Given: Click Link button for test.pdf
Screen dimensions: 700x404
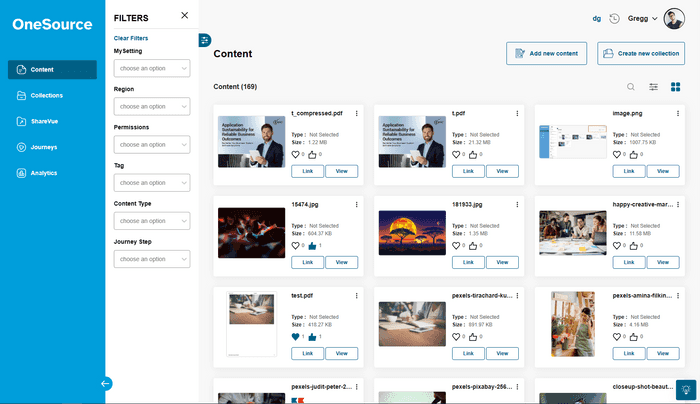Looking at the screenshot, I should 308,354.
